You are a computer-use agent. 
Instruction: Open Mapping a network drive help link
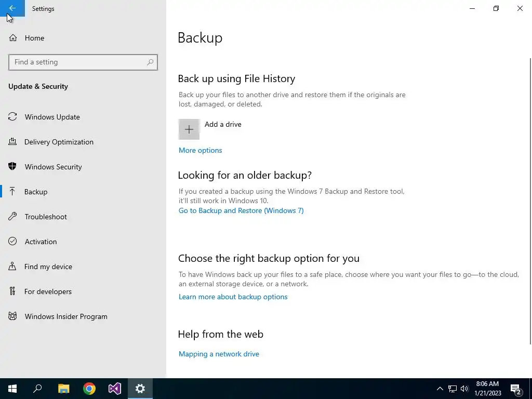point(219,354)
